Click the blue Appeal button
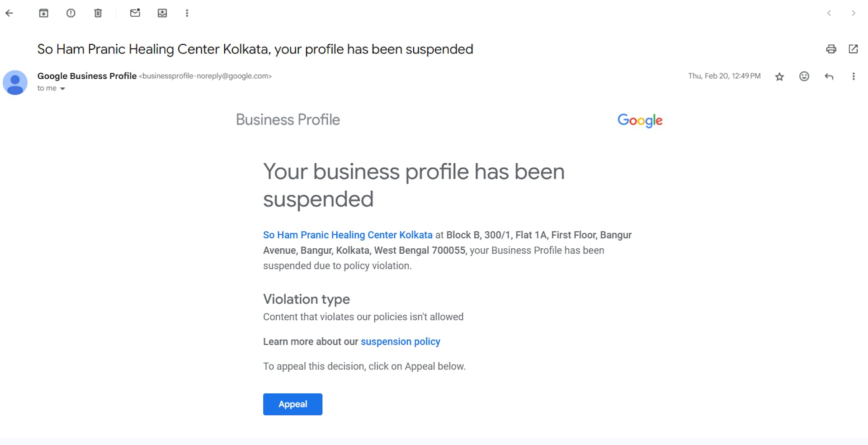Viewport: 868px width, 445px height. (292, 404)
